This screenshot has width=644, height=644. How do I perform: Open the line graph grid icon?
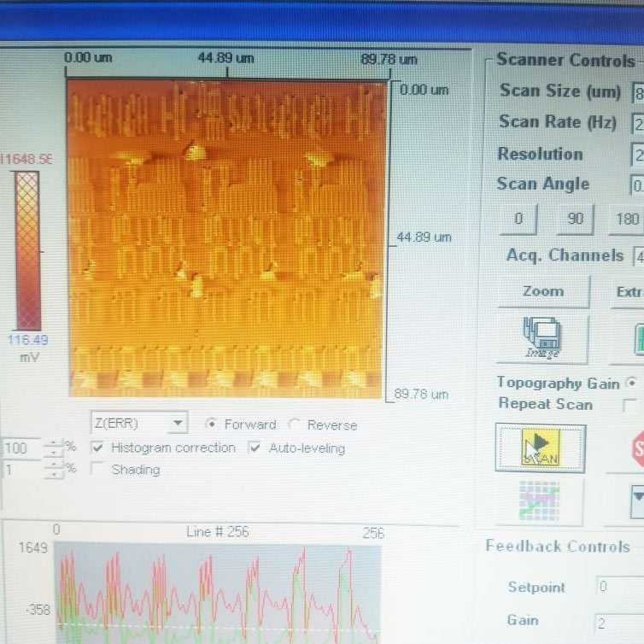(539, 501)
